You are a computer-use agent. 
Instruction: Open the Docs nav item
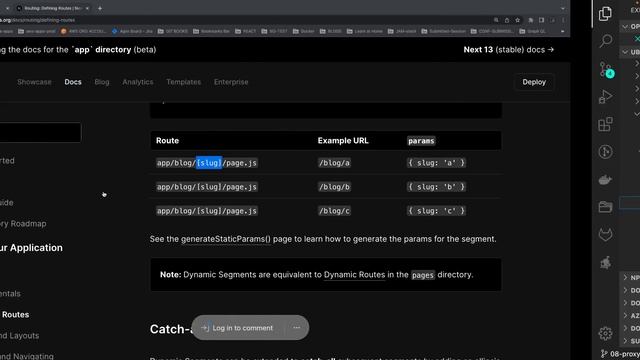tap(73, 82)
